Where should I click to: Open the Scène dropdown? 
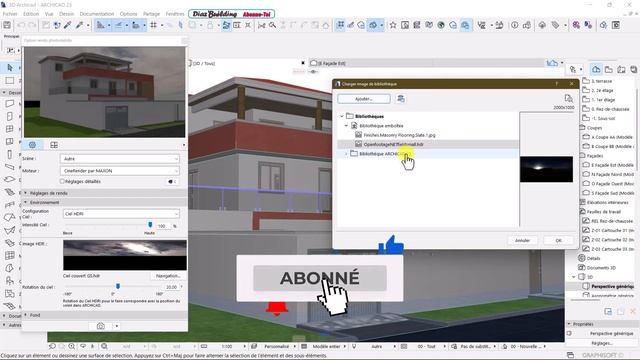(x=120, y=158)
